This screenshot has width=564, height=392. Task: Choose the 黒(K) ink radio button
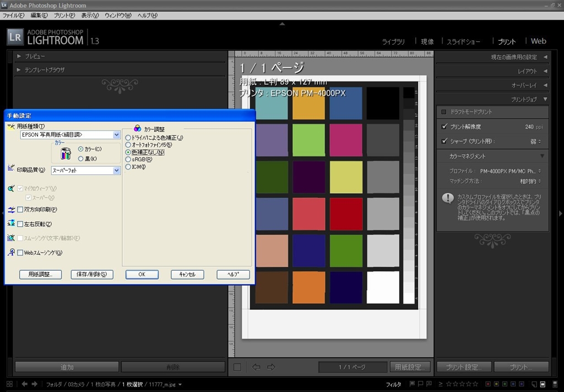81,159
